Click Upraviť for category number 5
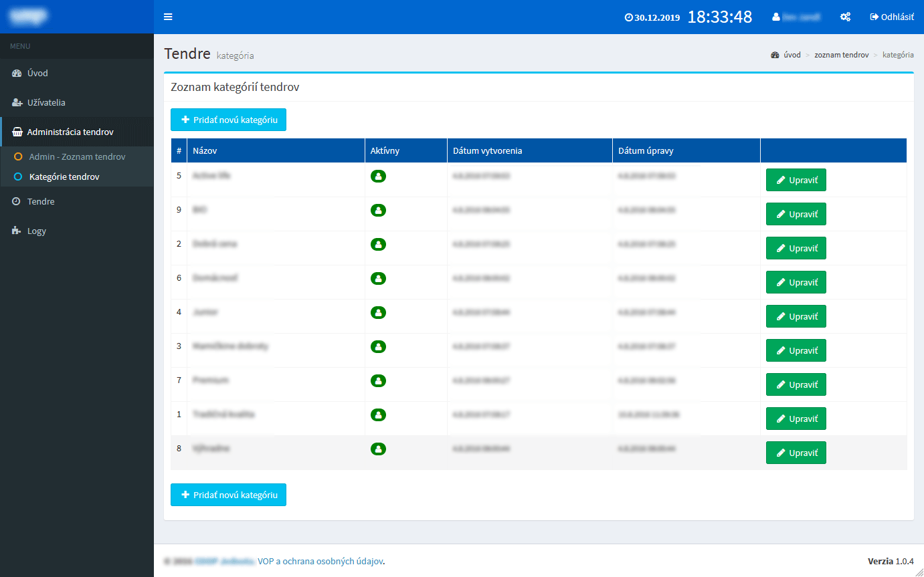 796,180
